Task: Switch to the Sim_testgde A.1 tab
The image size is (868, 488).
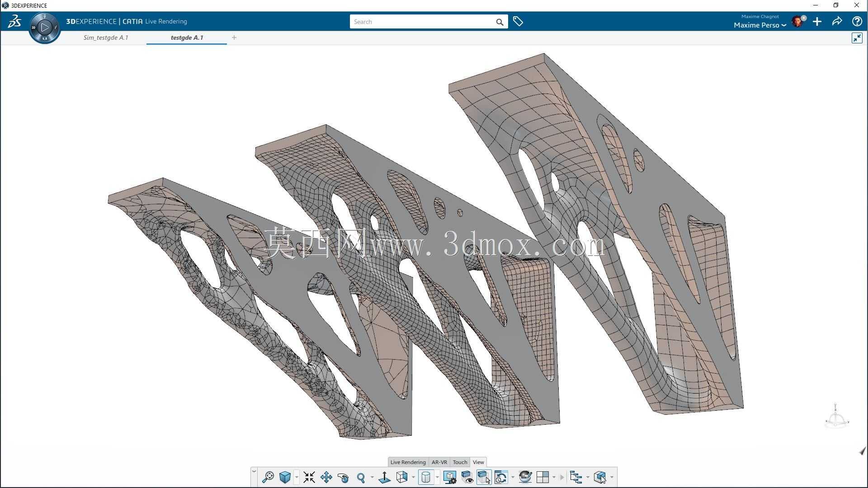Action: [106, 38]
